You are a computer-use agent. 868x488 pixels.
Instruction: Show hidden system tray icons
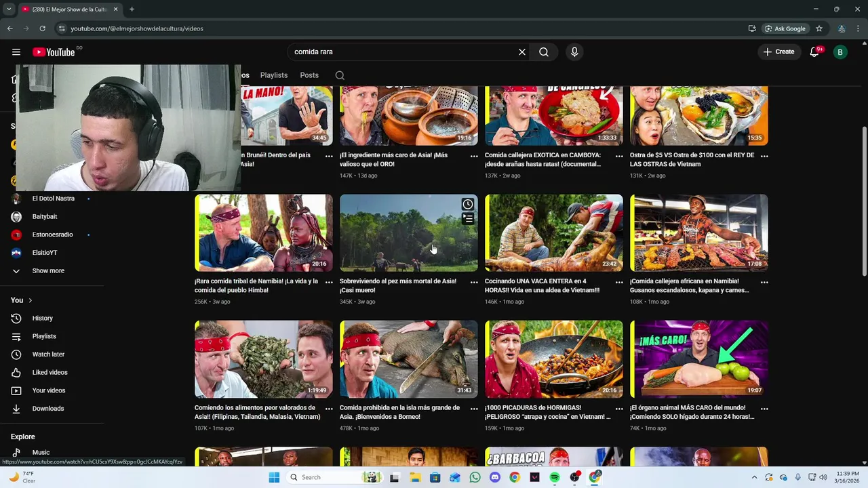point(754,477)
